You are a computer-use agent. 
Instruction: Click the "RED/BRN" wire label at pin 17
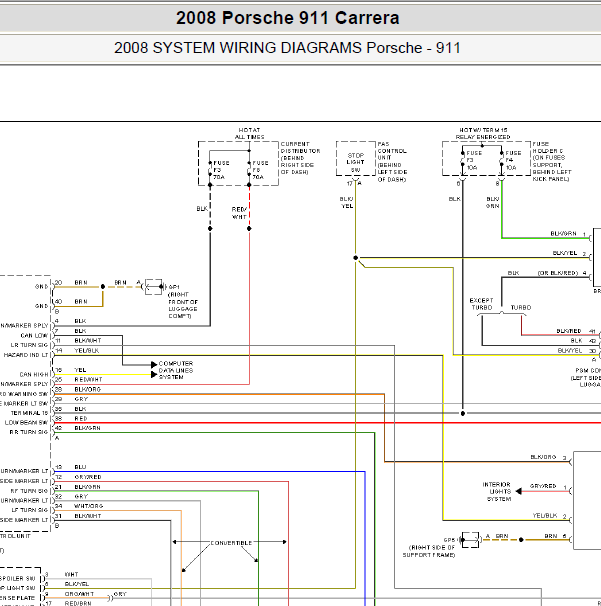(x=78, y=603)
